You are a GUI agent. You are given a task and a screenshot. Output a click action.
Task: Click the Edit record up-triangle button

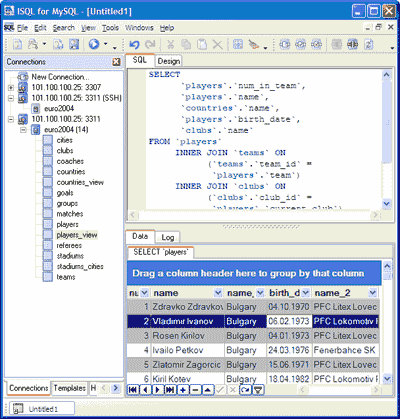(x=208, y=389)
